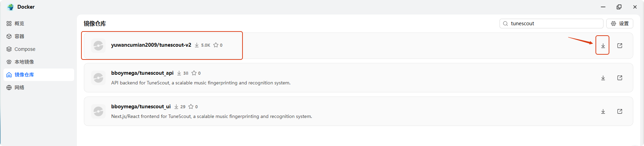644x146 pixels.
Task: Open external link for bboymega/tunescout_ui
Action: click(620, 111)
